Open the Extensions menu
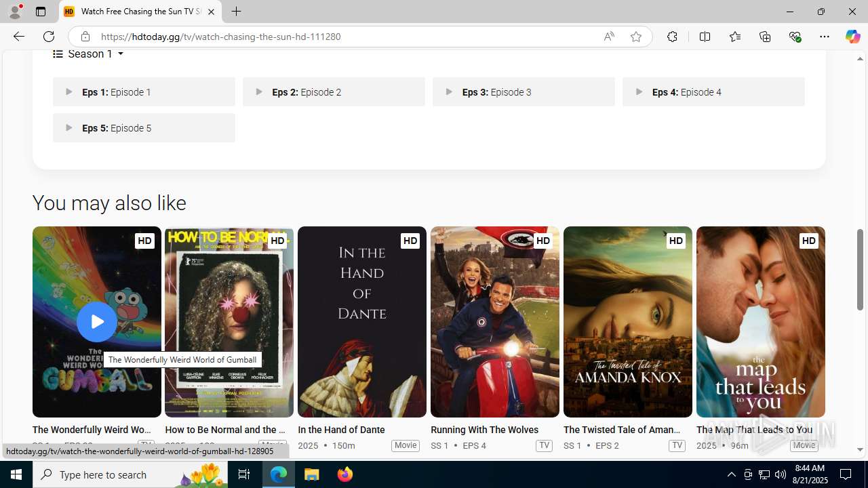Image resolution: width=868 pixels, height=488 pixels. coord(672,37)
